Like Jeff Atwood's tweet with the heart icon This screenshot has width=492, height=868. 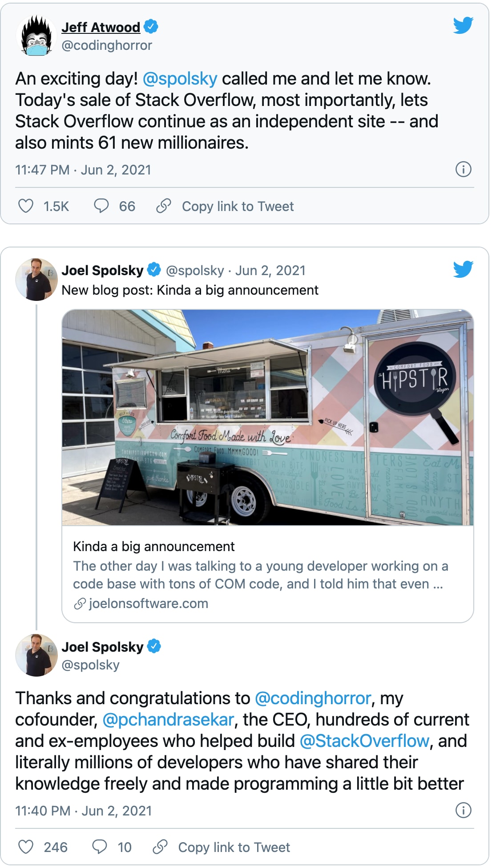coord(26,206)
